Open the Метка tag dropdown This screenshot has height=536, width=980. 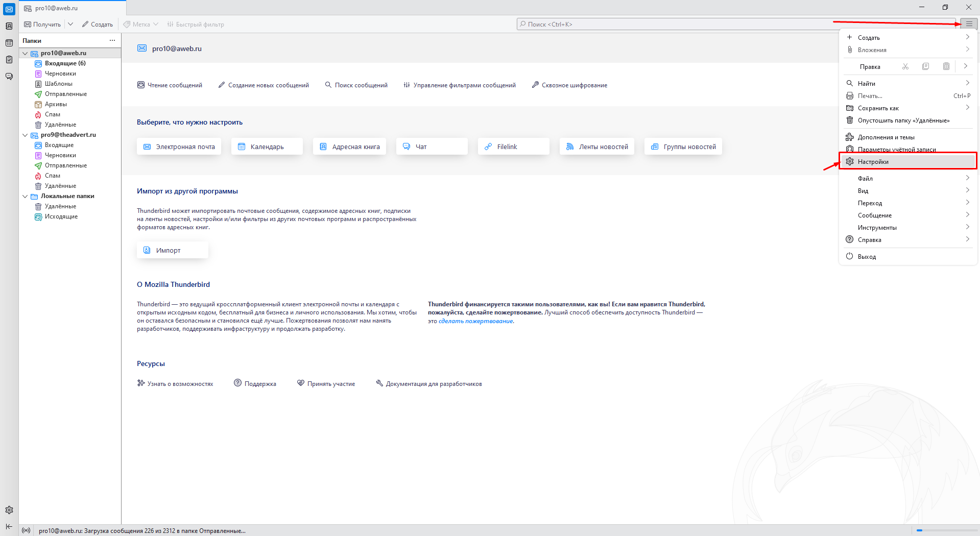pos(140,24)
